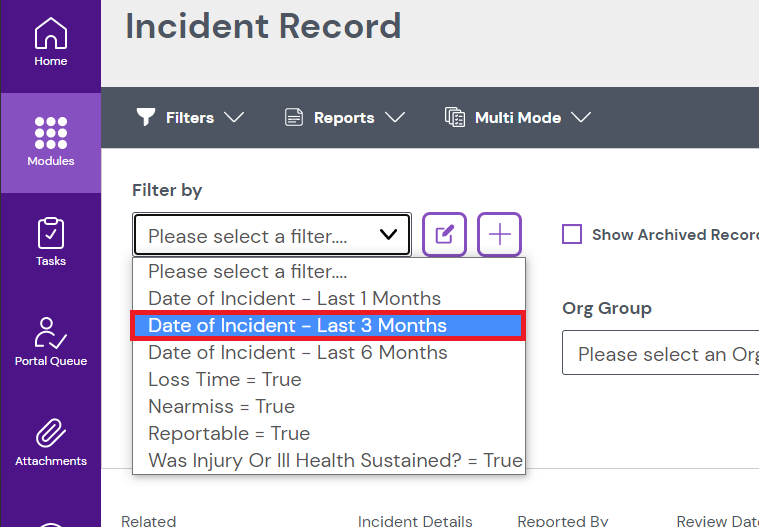Open the Org Group dropdown

pos(660,354)
